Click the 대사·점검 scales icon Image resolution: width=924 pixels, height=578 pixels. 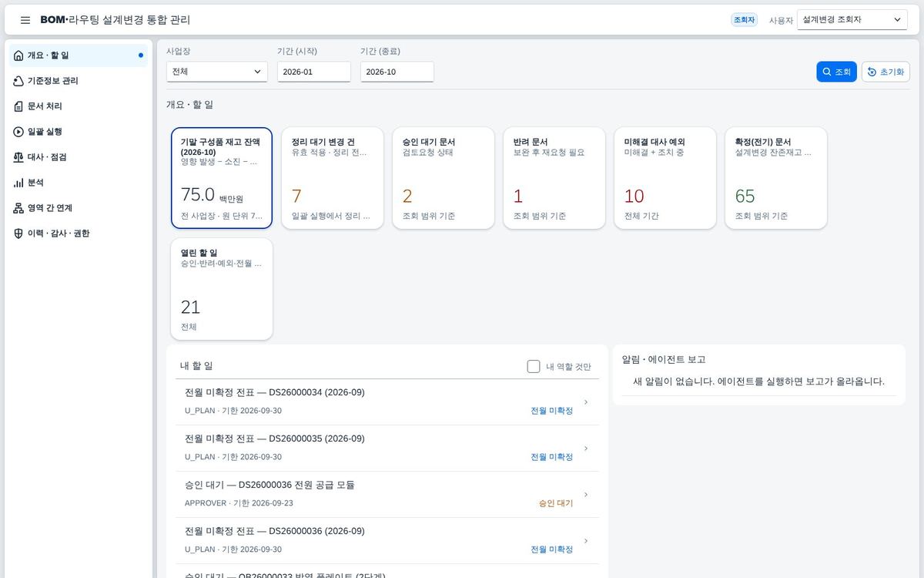pyautogui.click(x=18, y=157)
